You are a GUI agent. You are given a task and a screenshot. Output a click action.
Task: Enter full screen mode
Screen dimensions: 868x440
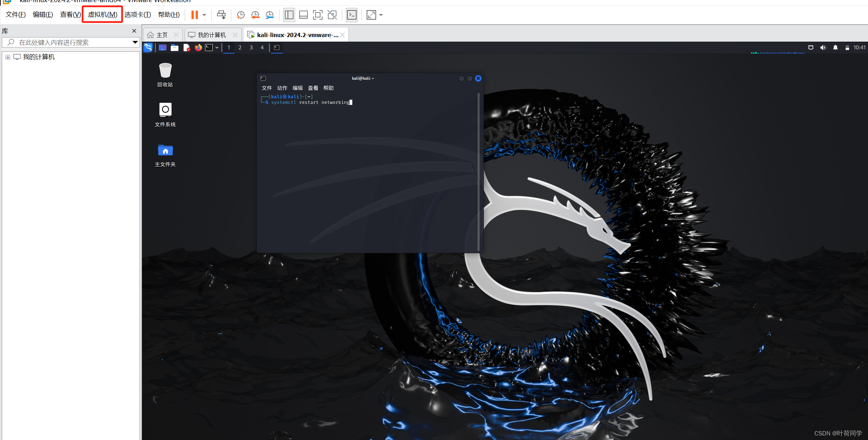point(318,15)
